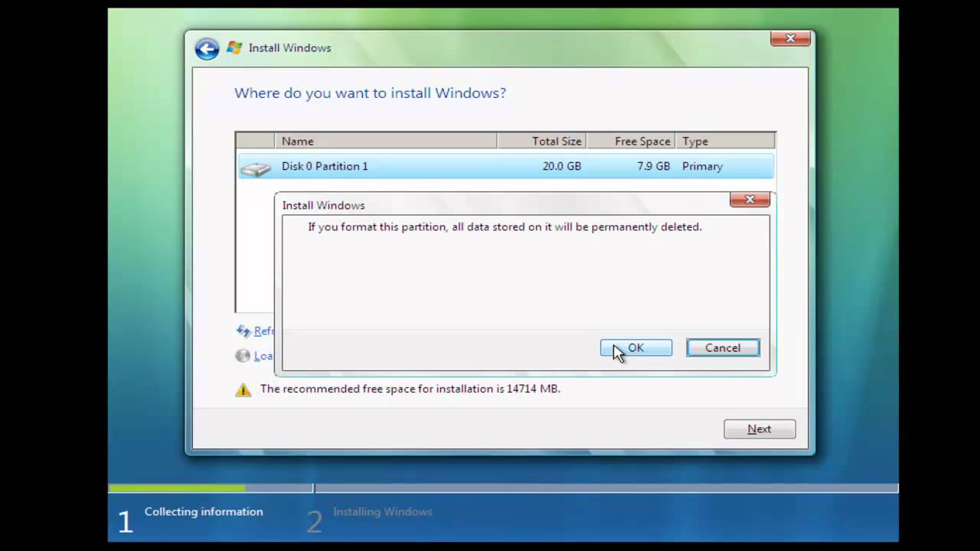Close the inner Install Windows warning dialog

[x=750, y=200]
